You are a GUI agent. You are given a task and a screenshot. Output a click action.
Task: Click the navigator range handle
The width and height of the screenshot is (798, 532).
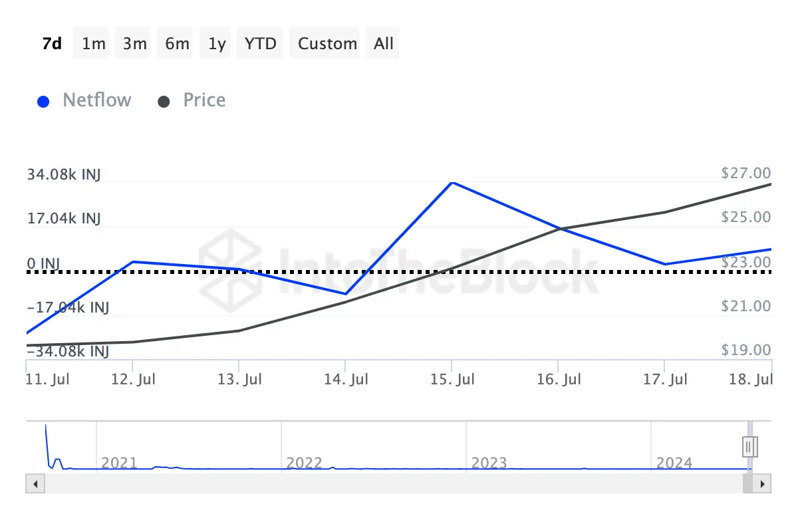coord(750,446)
